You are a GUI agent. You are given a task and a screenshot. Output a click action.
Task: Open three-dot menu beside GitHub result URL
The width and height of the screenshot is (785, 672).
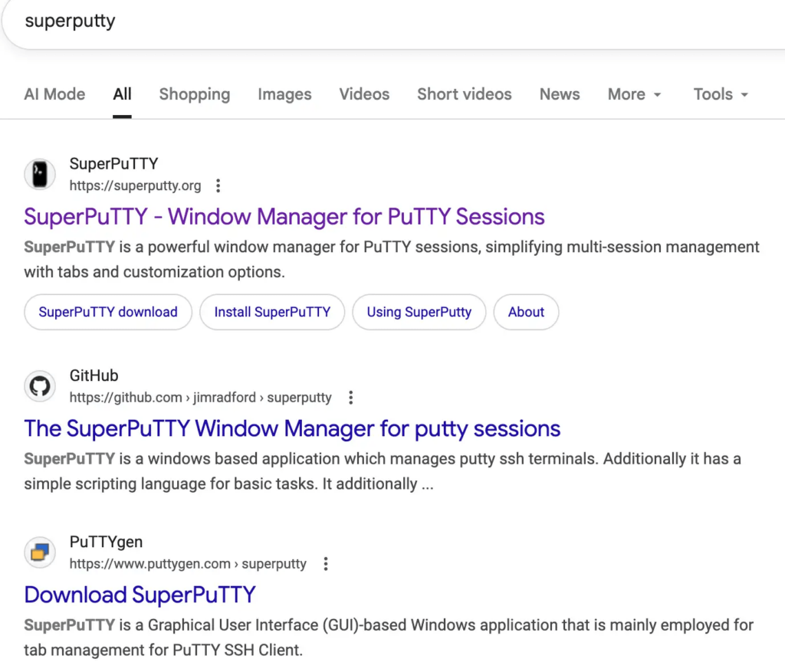click(x=351, y=398)
